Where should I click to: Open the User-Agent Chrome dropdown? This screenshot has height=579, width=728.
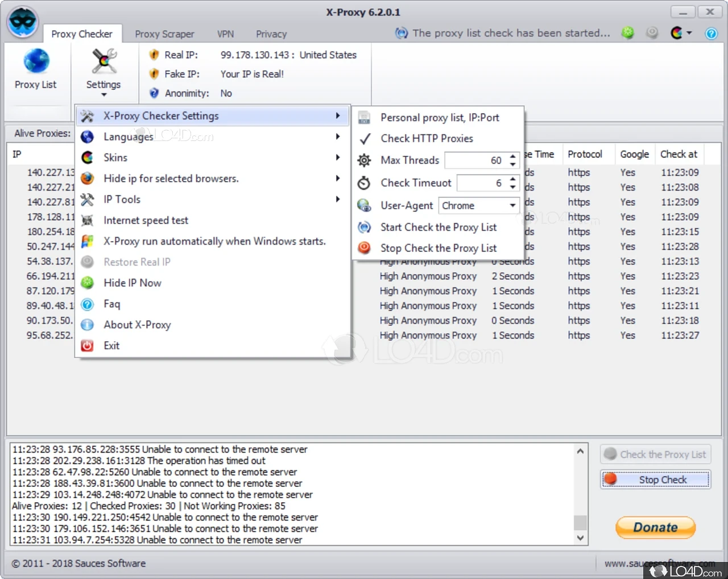click(x=479, y=205)
